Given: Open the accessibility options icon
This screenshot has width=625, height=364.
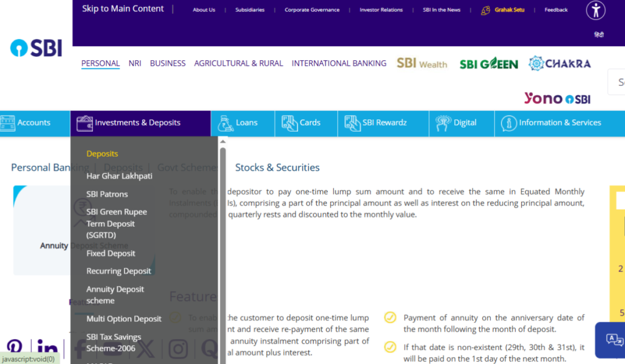Looking at the screenshot, I should point(596,10).
